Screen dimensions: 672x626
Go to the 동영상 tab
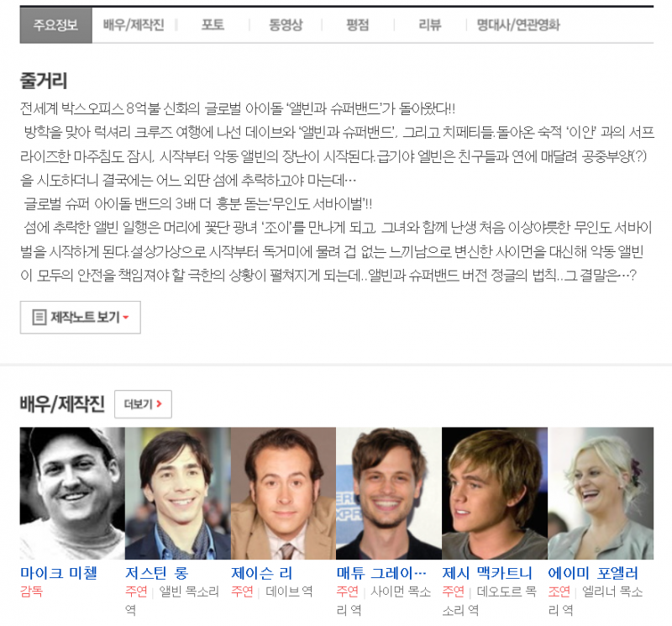(286, 25)
